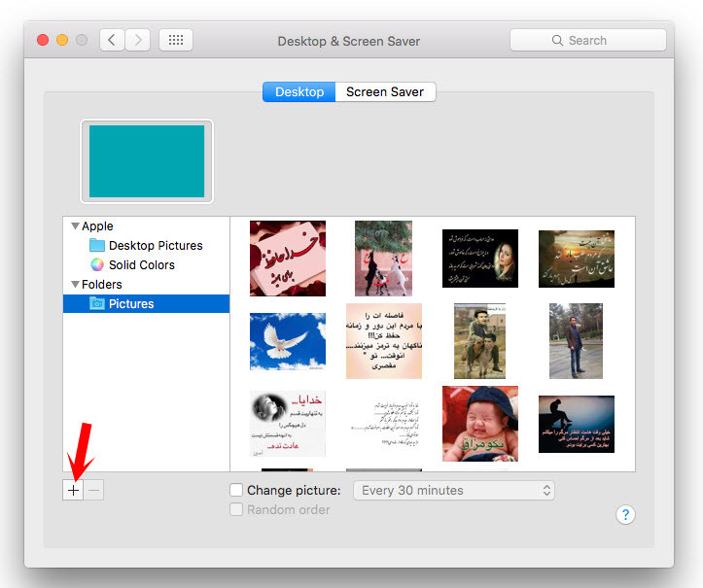Click the teal desktop preview swatch
703x588 pixels.
click(147, 161)
